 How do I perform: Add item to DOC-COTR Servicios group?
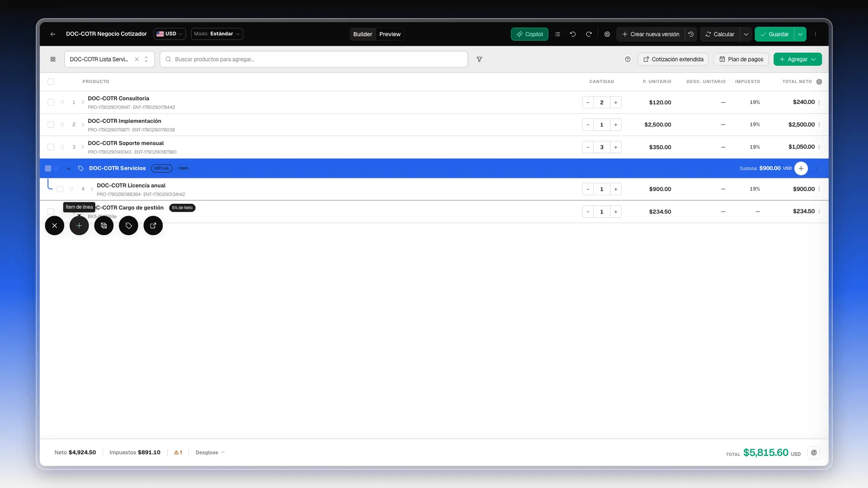click(801, 169)
